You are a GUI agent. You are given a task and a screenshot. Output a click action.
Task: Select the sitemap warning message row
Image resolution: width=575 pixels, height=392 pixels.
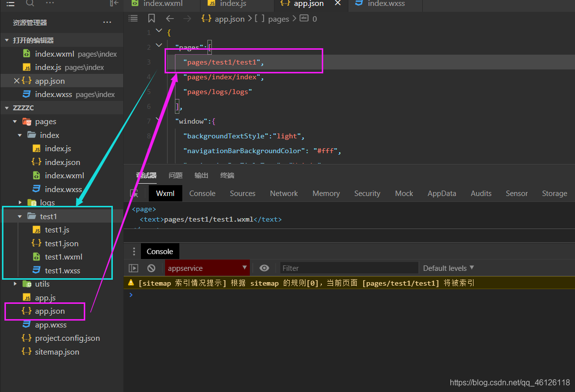(x=349, y=283)
